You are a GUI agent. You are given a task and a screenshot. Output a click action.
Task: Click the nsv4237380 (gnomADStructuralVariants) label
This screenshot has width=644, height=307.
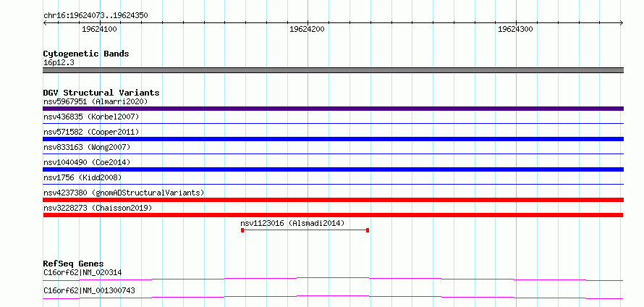[124, 193]
